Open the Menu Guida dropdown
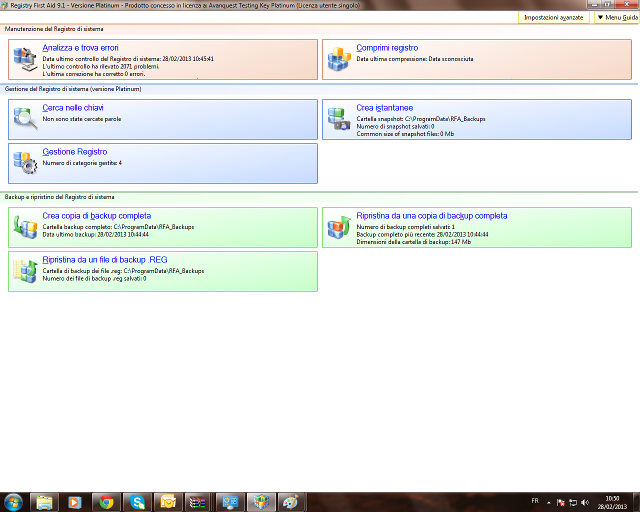Viewport: 640px width, 512px height. tap(617, 18)
